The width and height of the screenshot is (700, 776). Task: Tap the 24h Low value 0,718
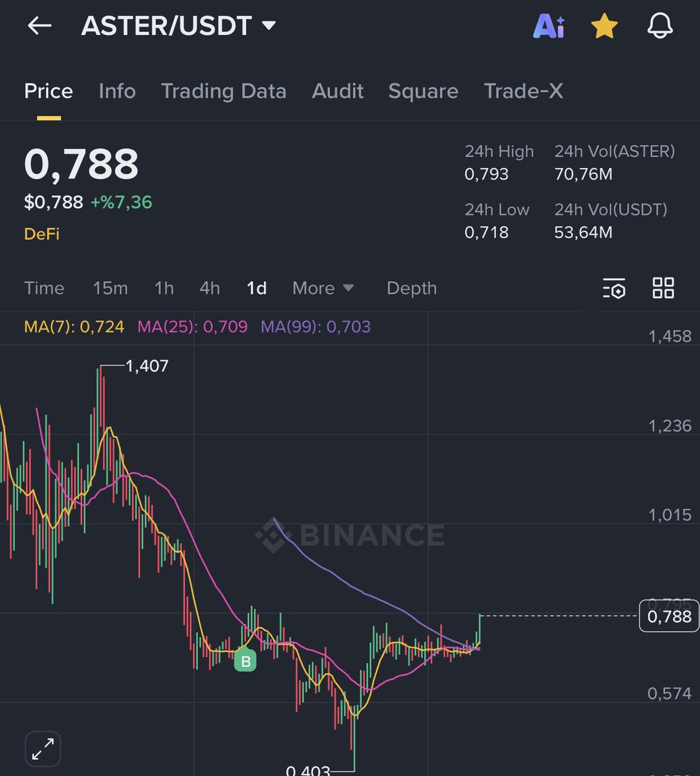click(x=487, y=232)
